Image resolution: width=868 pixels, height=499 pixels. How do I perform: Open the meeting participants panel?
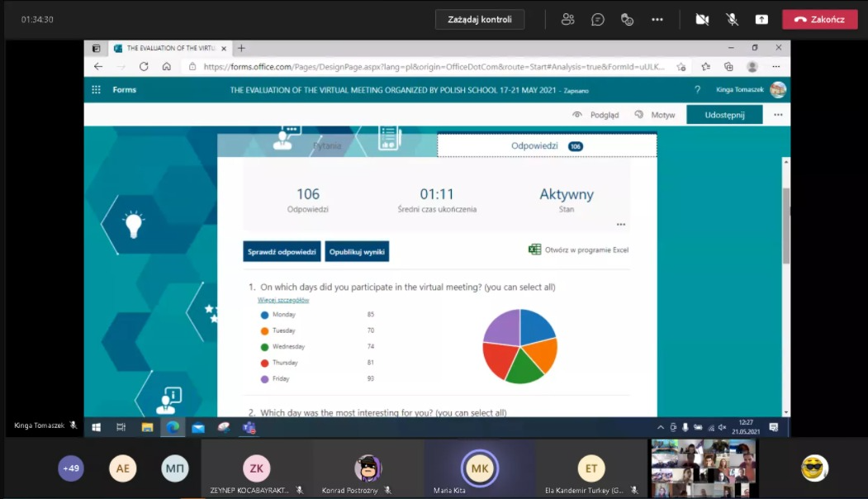pos(567,20)
